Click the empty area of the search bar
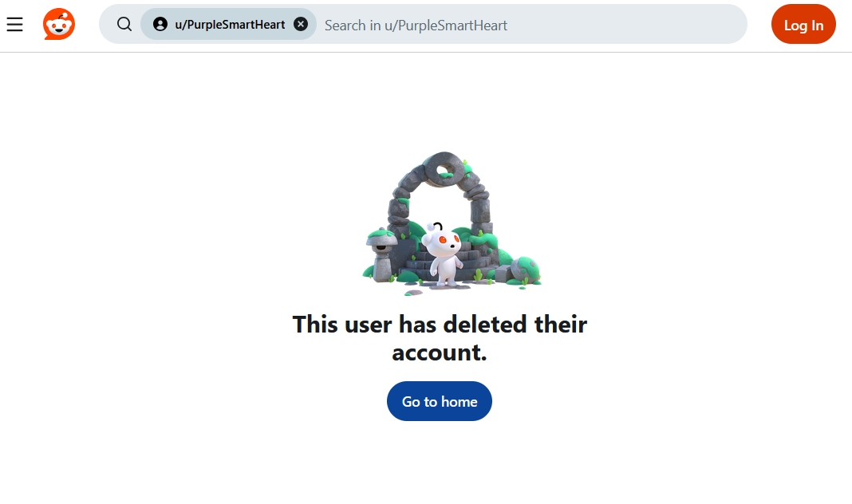The height and width of the screenshot is (504, 852). tap(625, 25)
